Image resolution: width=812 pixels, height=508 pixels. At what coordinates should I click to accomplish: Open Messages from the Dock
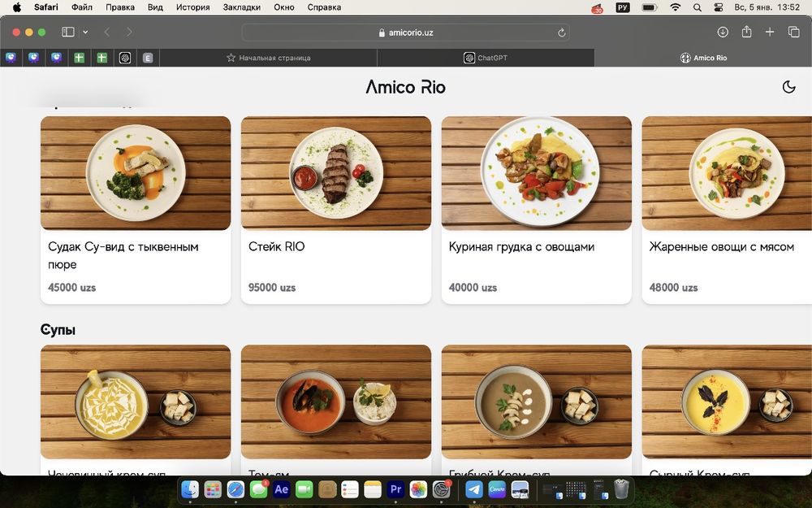(258, 488)
